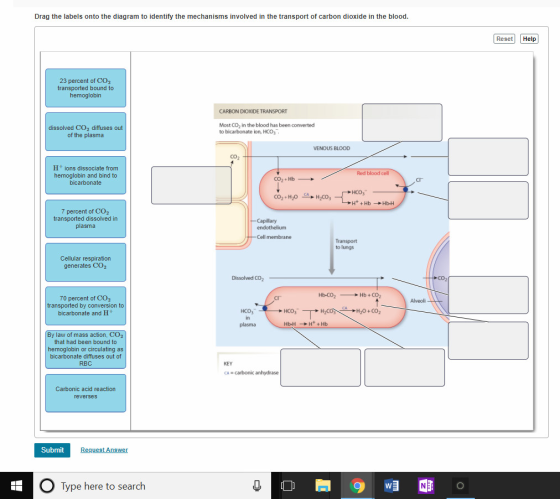
Task: Select '7 percent of CO2 dissolved in plasma' label
Action: point(86,219)
